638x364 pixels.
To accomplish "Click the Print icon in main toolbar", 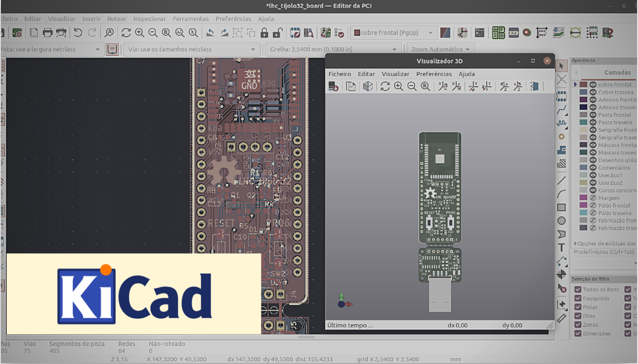I will [x=48, y=33].
